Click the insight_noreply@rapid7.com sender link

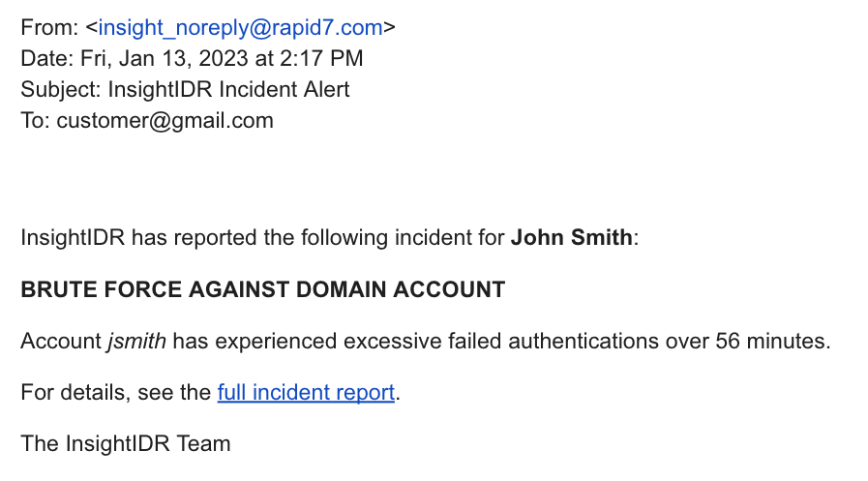pyautogui.click(x=240, y=27)
